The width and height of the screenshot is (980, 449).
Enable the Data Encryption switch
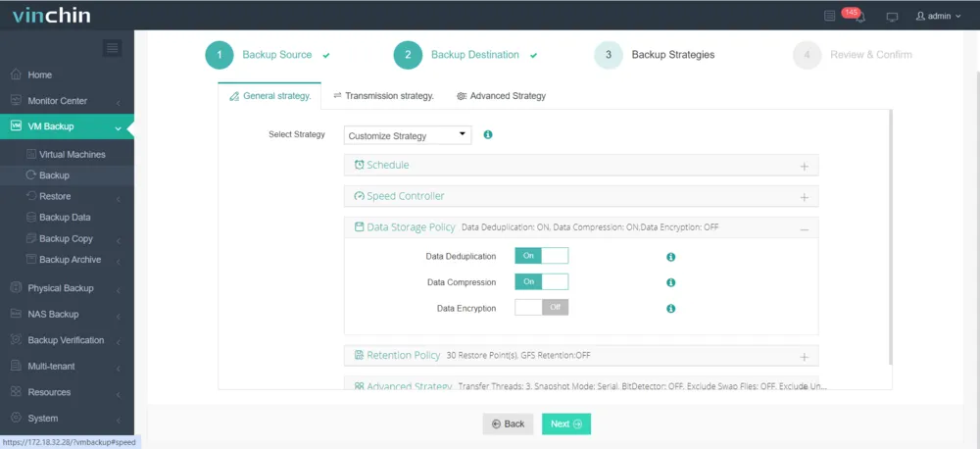[541, 308]
